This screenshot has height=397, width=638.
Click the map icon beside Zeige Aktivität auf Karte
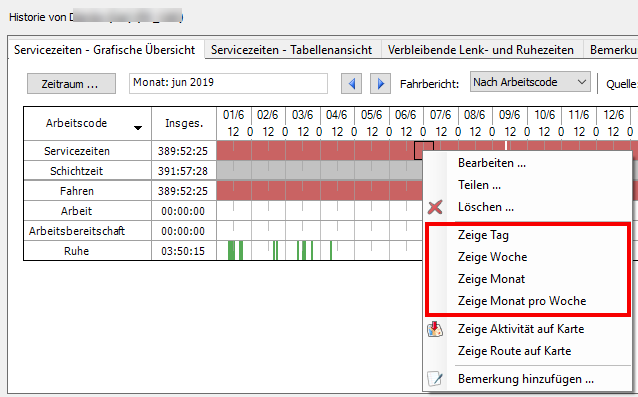click(x=435, y=329)
